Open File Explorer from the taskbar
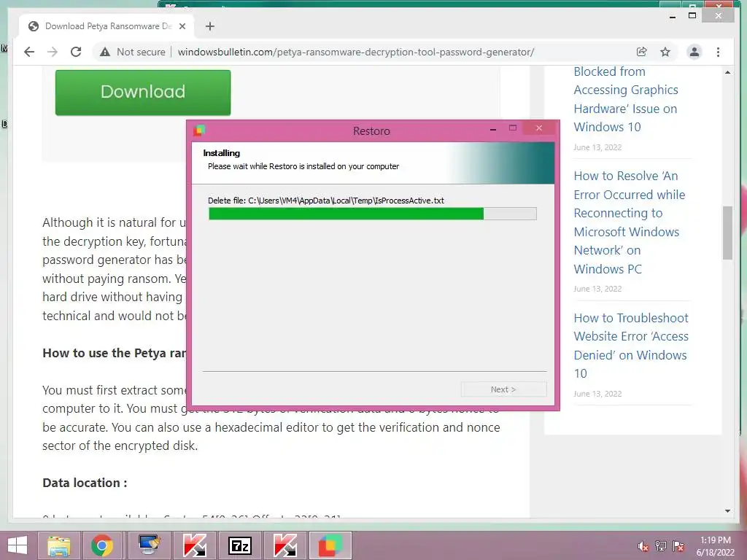Screen dimensions: 747x560 pos(58,545)
